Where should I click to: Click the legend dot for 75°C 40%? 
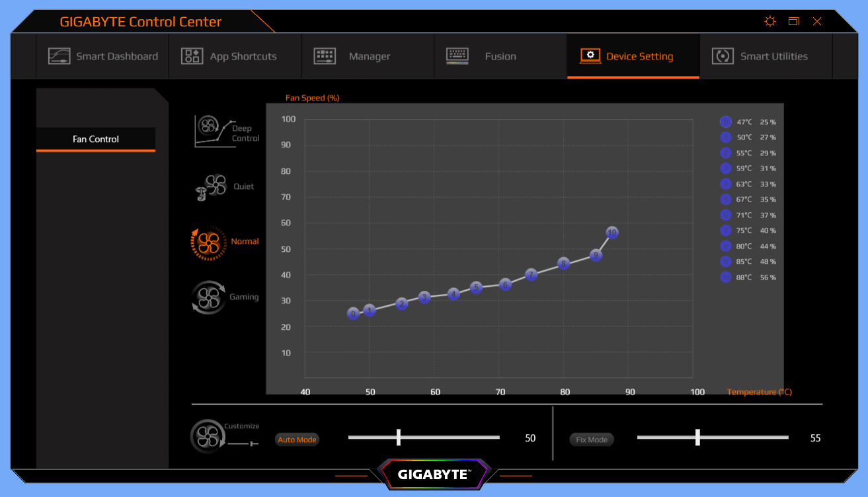point(725,231)
